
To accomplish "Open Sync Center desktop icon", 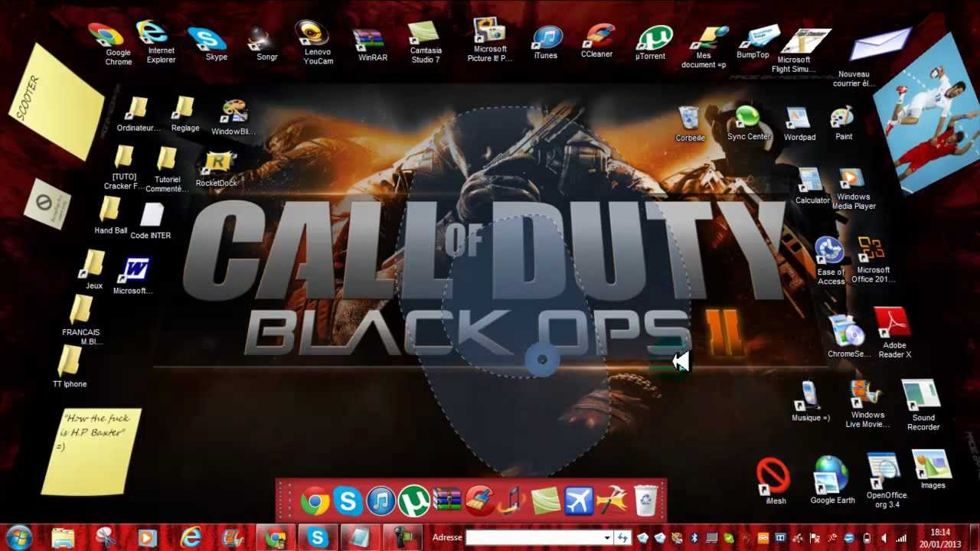I will [746, 118].
